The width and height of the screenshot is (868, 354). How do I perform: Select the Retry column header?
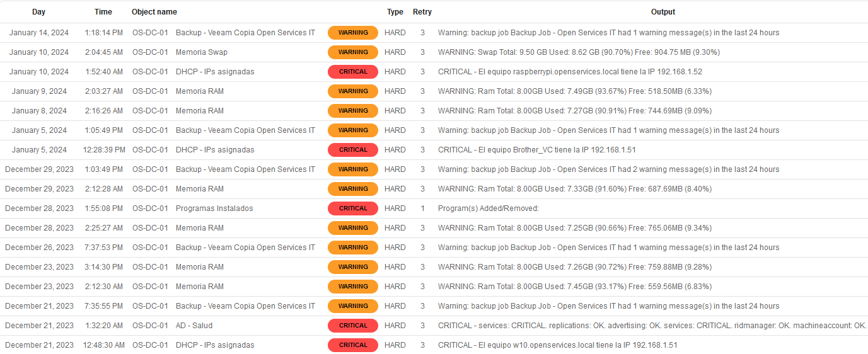pyautogui.click(x=422, y=12)
